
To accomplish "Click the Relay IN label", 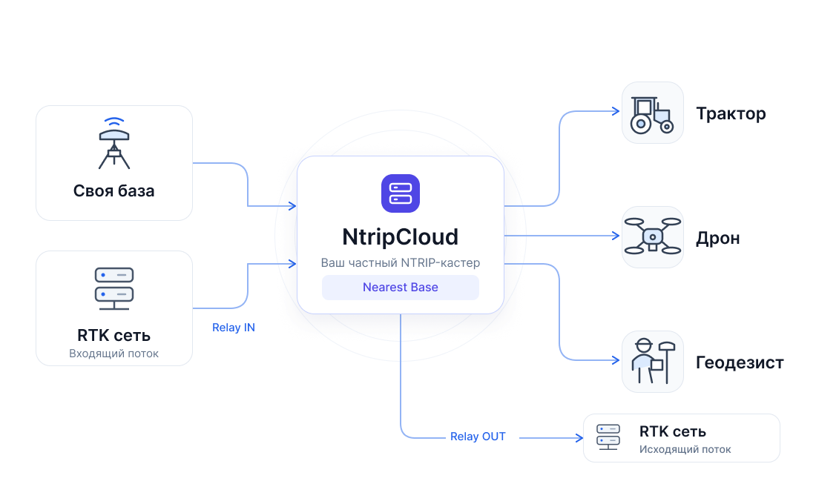I will click(x=233, y=328).
